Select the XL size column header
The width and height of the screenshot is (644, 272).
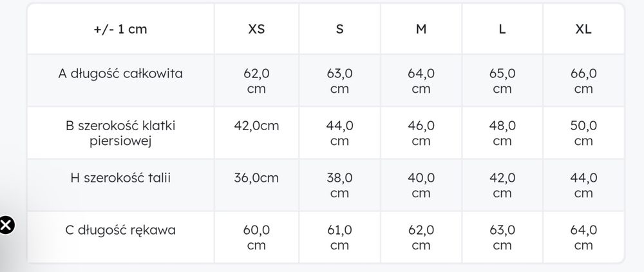pos(583,30)
